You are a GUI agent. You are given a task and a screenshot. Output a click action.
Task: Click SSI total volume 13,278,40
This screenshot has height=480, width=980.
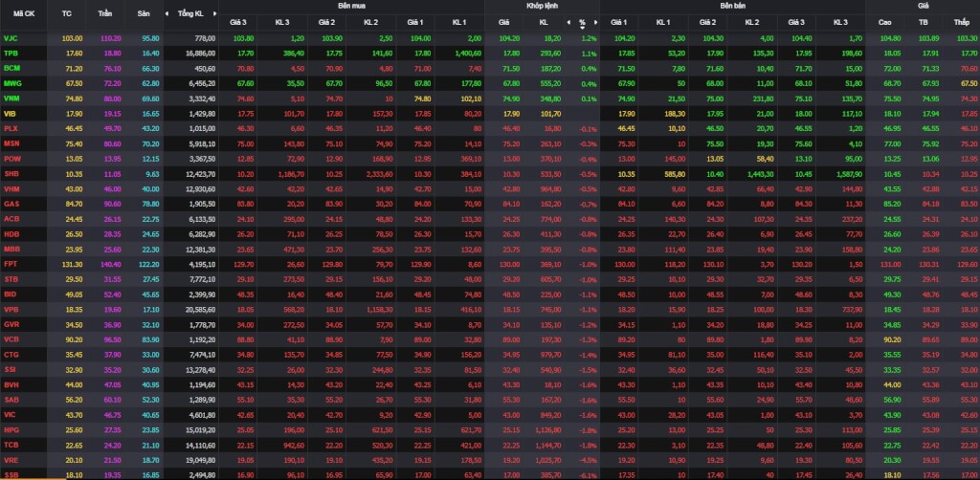pos(201,369)
